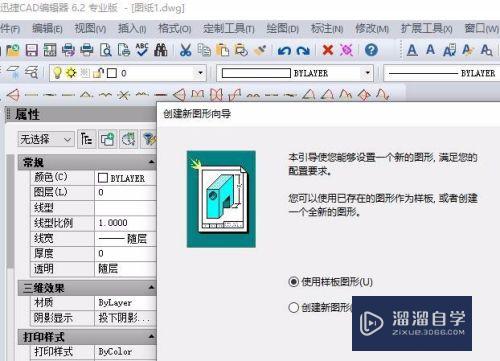
Task: Click the first printer icon
Action: (68, 50)
